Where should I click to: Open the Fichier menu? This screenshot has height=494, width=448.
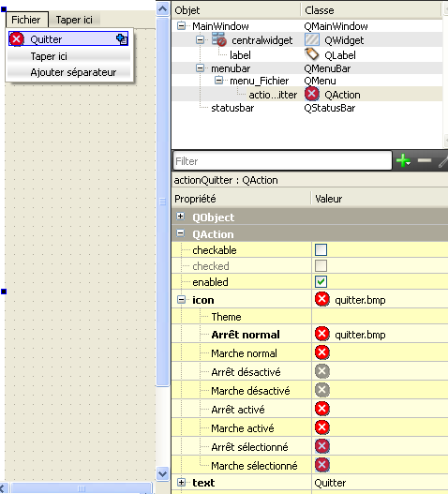[x=26, y=20]
